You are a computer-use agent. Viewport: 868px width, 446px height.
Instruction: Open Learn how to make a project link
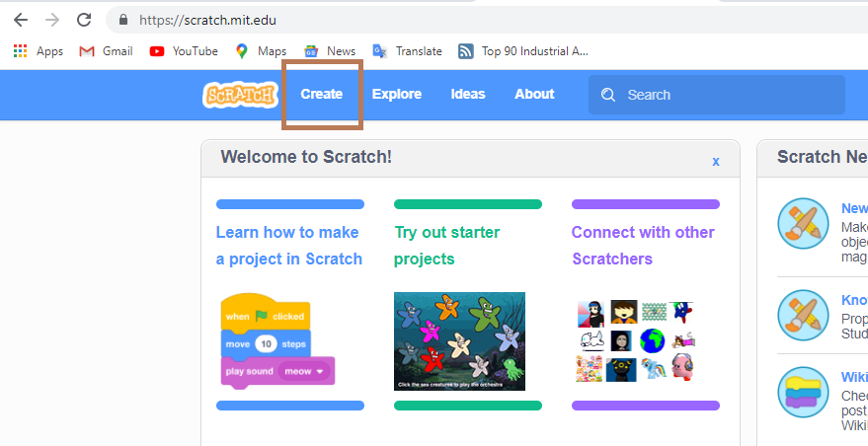click(289, 246)
